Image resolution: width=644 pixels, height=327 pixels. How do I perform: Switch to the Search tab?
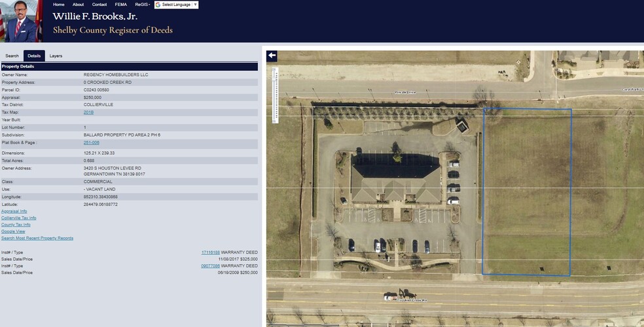(x=12, y=56)
